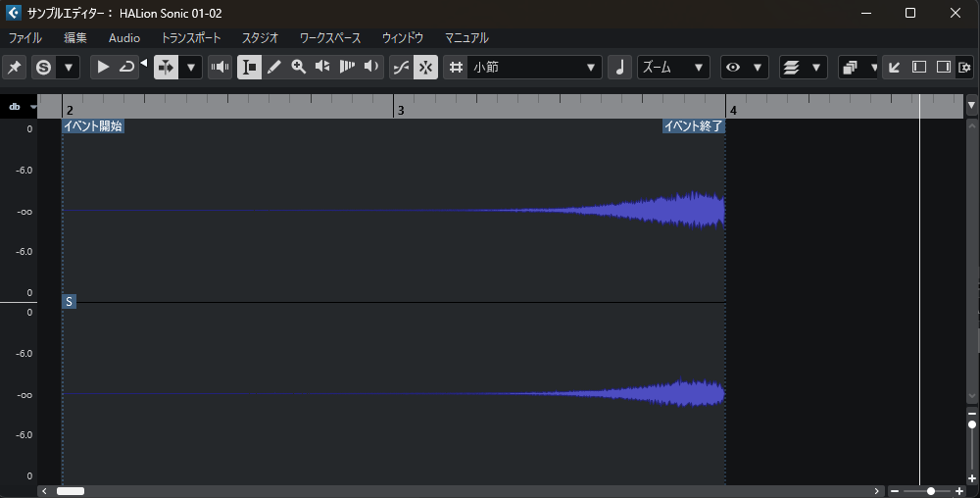Toggle the Snap button

[x=425, y=67]
